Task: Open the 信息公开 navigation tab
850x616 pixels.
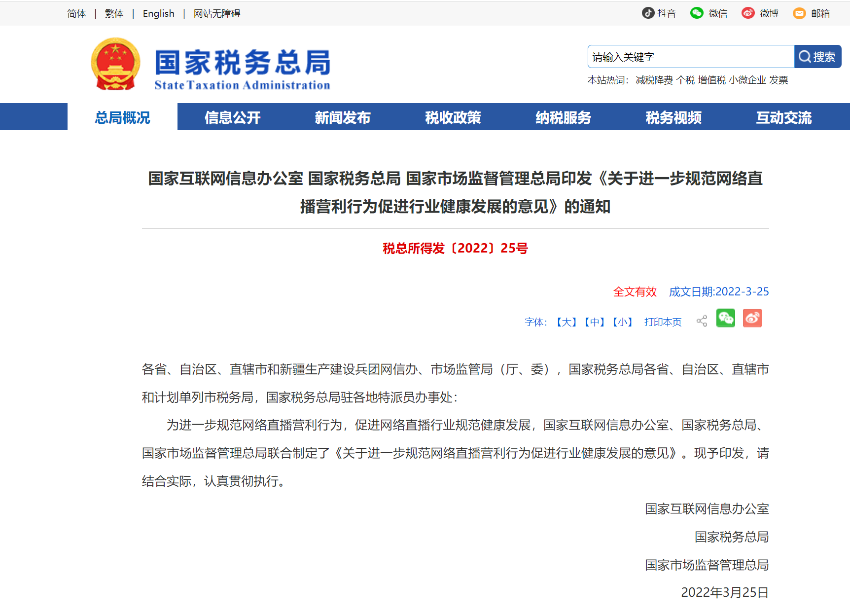Action: tap(232, 117)
